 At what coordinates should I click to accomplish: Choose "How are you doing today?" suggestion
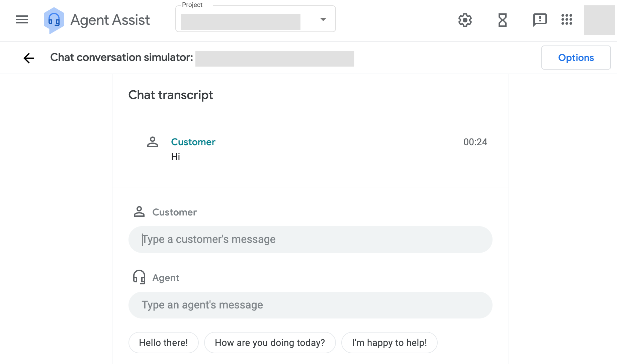pyautogui.click(x=270, y=343)
